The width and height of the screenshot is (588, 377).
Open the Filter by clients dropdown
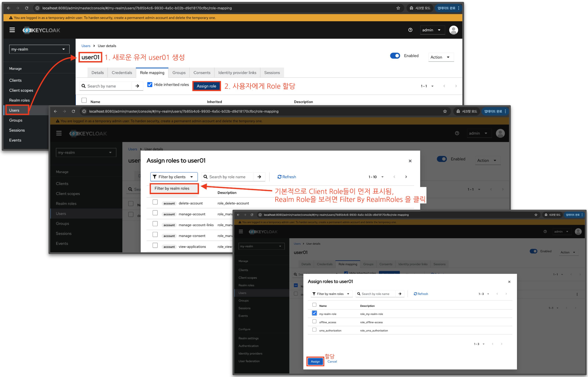[174, 177]
